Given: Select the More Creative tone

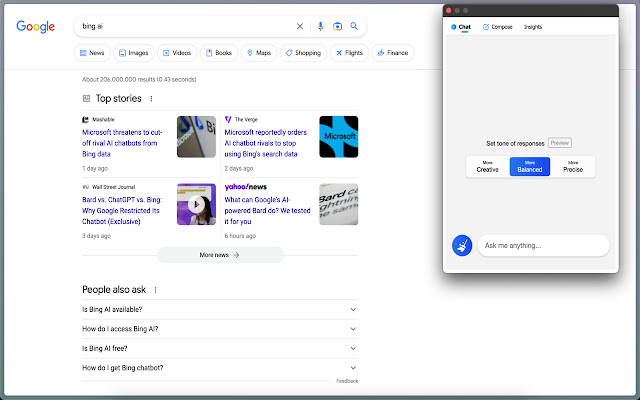Looking at the screenshot, I should [487, 167].
